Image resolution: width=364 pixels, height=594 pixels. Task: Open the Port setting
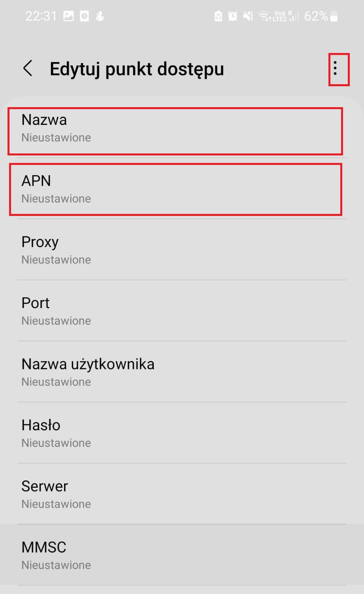point(175,311)
